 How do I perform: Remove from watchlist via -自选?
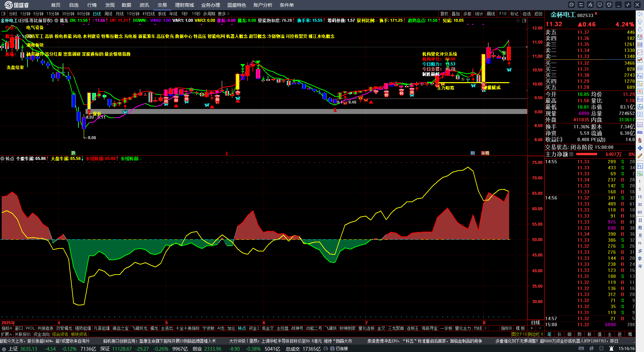tap(526, 14)
